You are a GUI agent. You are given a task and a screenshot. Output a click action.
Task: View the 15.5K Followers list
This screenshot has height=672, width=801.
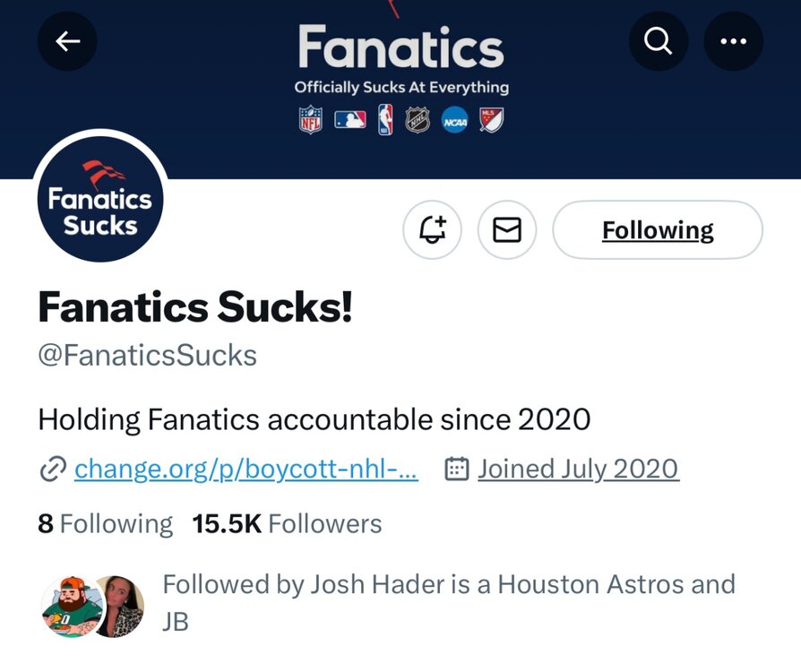(287, 523)
